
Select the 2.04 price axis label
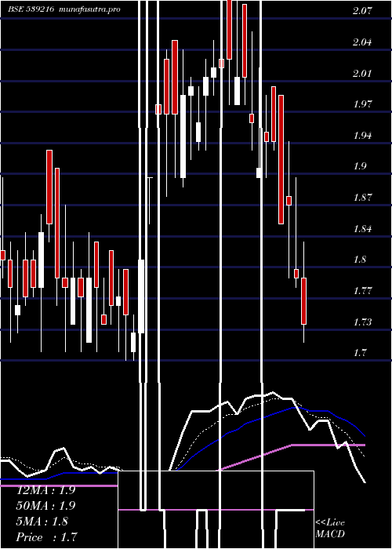[362, 42]
